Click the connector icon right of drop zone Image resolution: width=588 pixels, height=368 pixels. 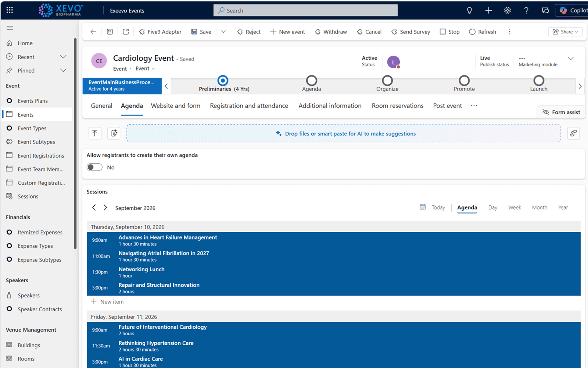[x=573, y=133]
